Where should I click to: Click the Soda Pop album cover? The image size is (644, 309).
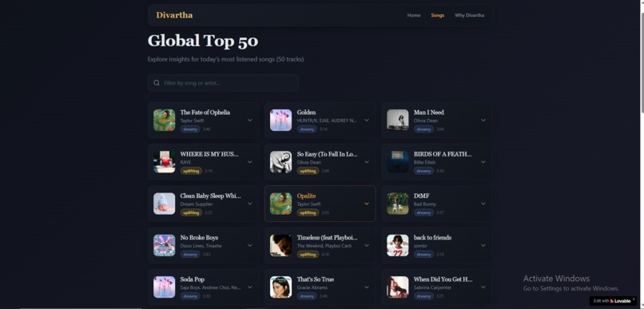click(x=165, y=287)
